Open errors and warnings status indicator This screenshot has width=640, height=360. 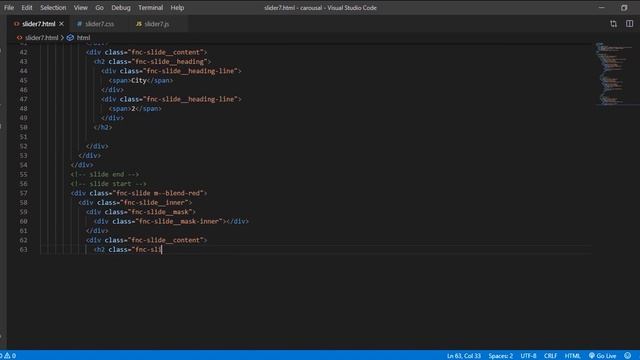[x=8, y=356]
